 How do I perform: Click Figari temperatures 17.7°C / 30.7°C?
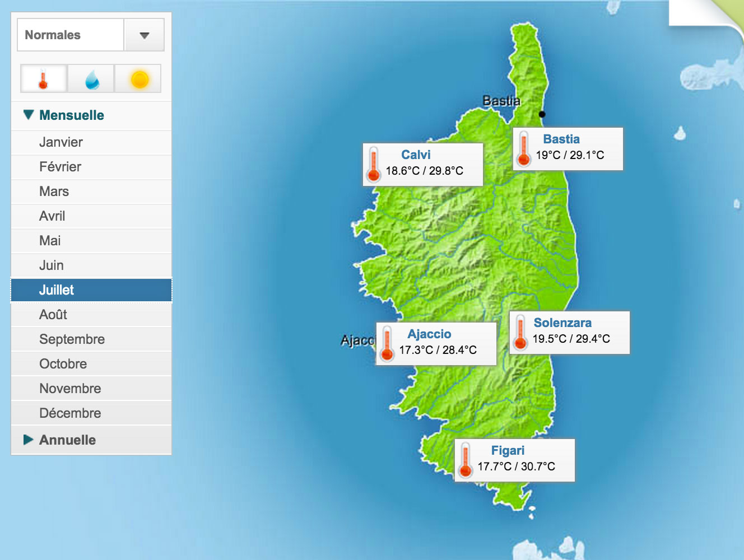517,466
